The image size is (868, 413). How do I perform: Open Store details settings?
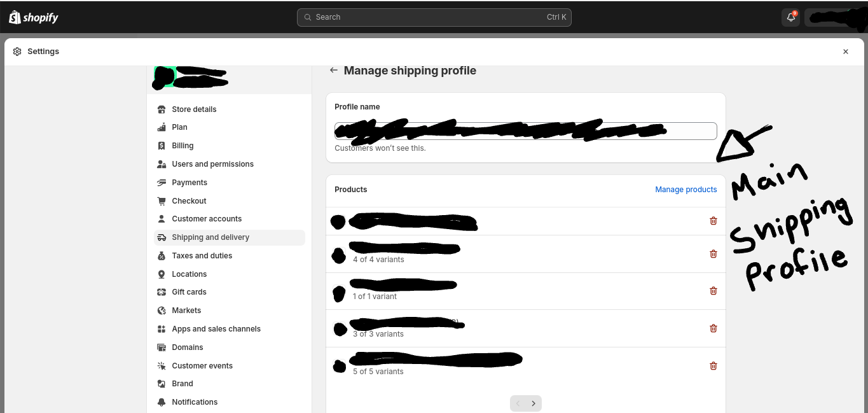[194, 109]
